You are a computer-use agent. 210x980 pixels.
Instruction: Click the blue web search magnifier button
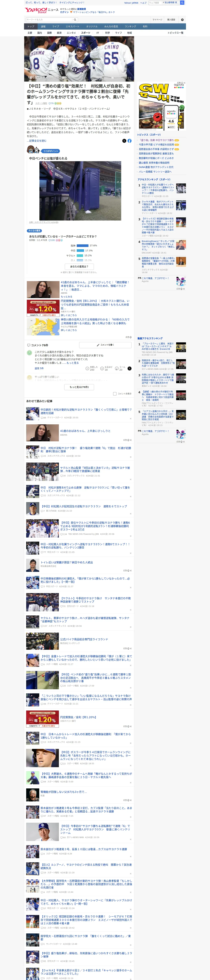[182, 3]
